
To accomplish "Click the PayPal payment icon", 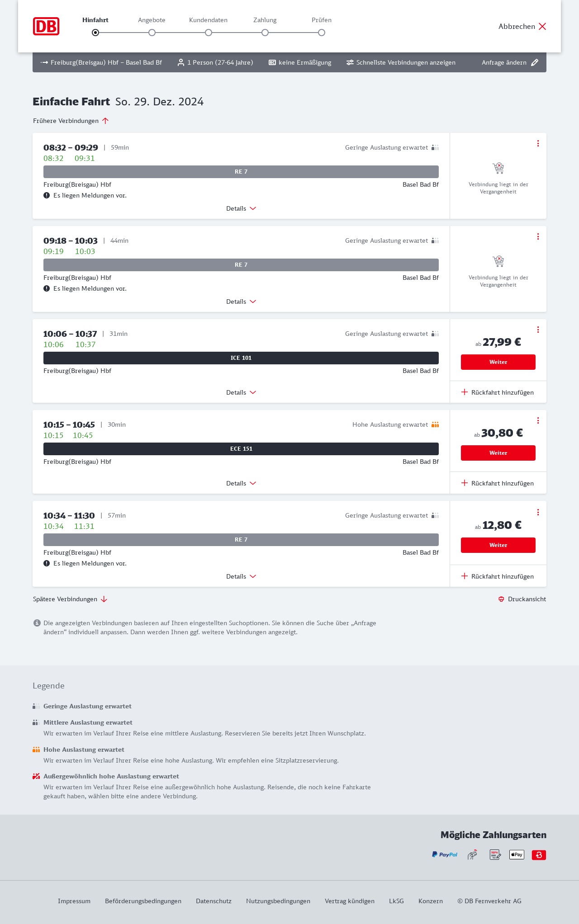I will click(445, 854).
